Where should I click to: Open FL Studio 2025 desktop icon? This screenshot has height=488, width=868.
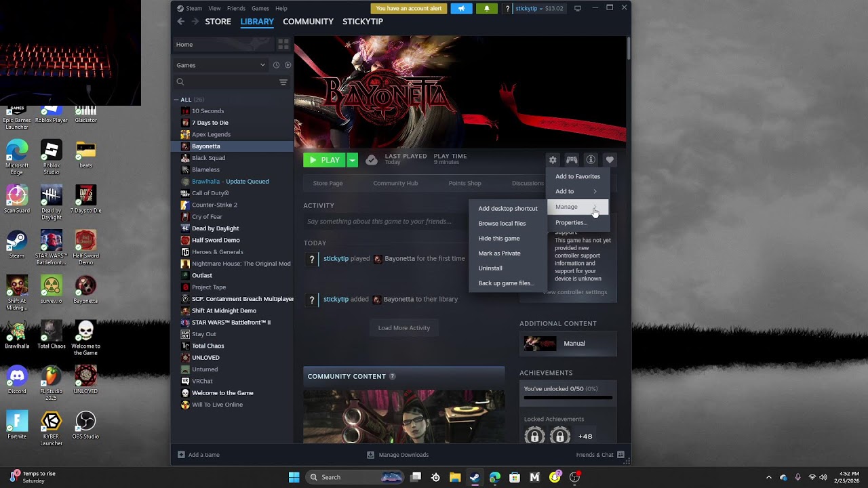point(51,383)
